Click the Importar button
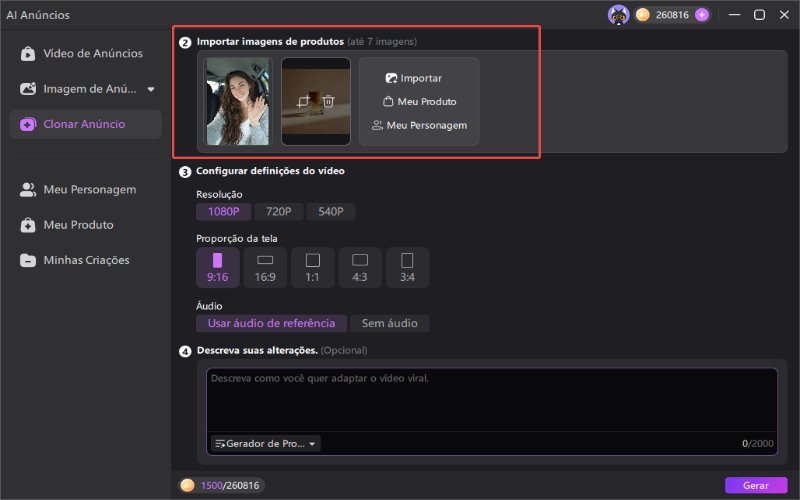 coord(414,78)
